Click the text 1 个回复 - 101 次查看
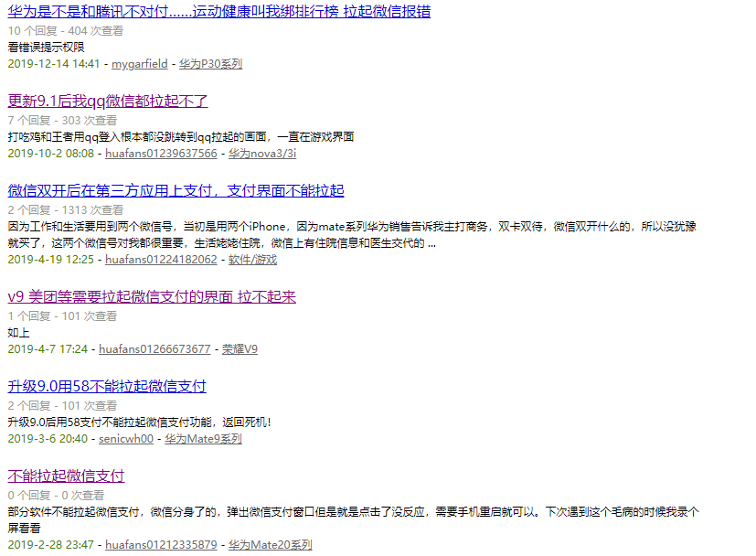This screenshot has width=756, height=556. coord(62,316)
